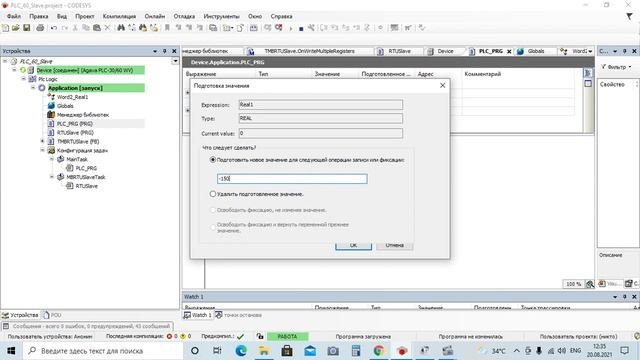Click the new value input field containing -150
Screen dimensions: 640x360
click(x=292, y=179)
